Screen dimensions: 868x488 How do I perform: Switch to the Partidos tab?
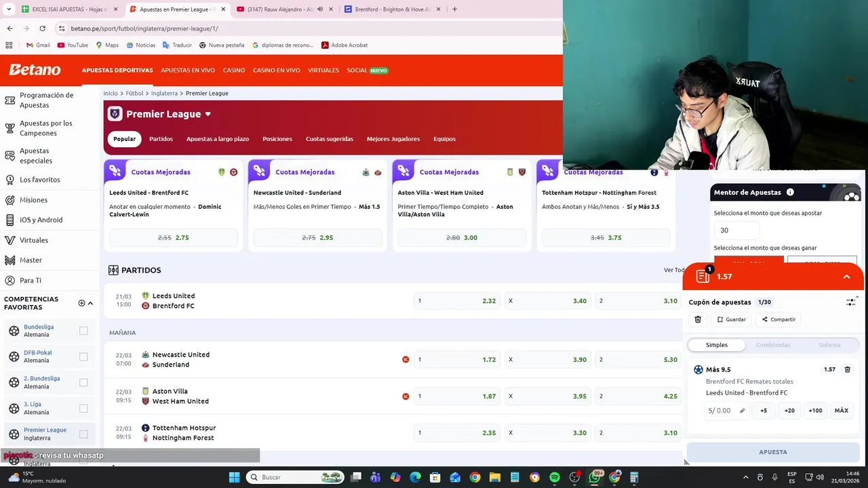161,139
